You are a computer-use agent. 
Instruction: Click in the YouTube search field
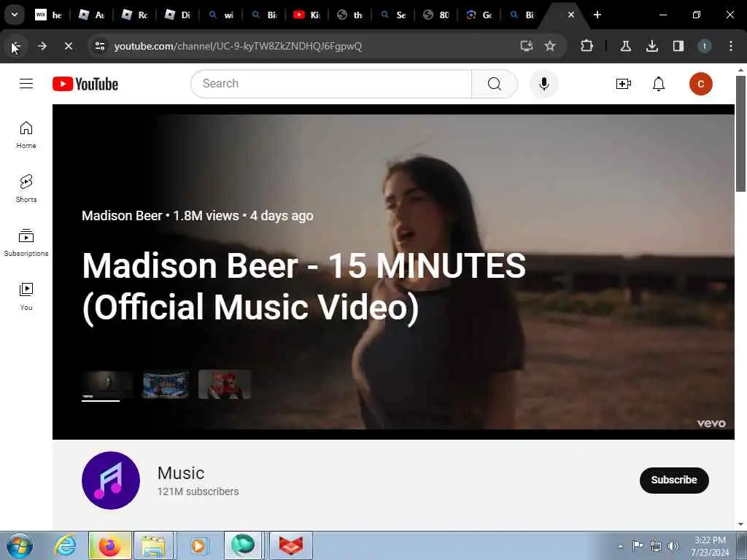[332, 84]
